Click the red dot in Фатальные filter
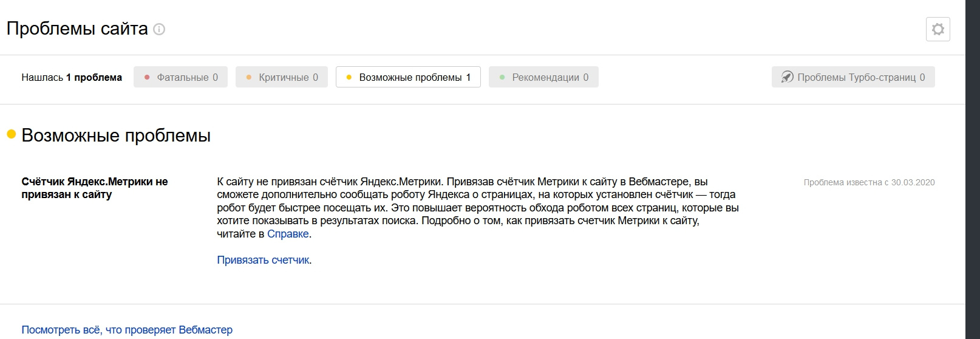 (x=147, y=77)
